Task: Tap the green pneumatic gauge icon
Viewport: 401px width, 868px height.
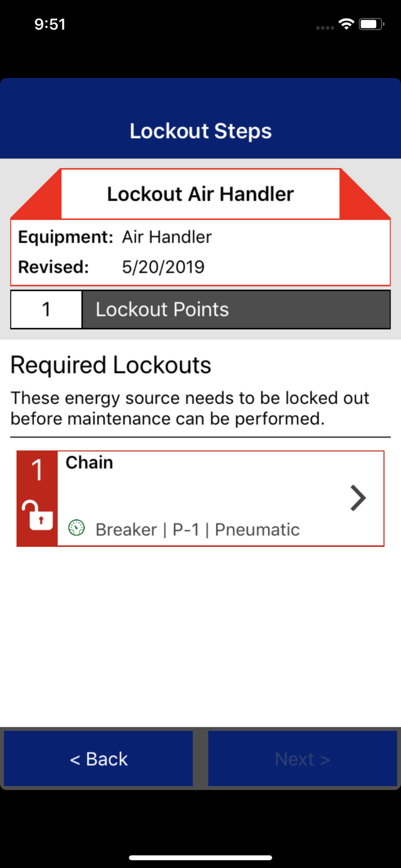Action: click(76, 528)
